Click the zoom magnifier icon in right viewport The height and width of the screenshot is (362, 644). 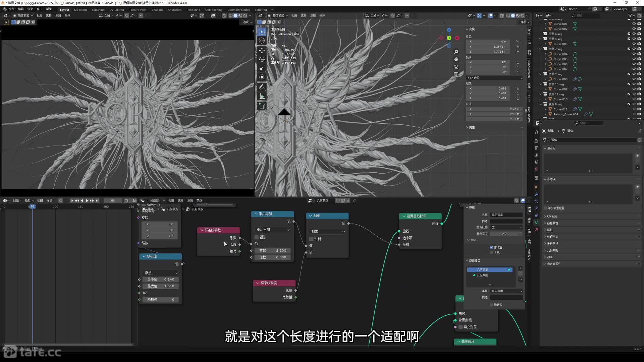(x=456, y=52)
